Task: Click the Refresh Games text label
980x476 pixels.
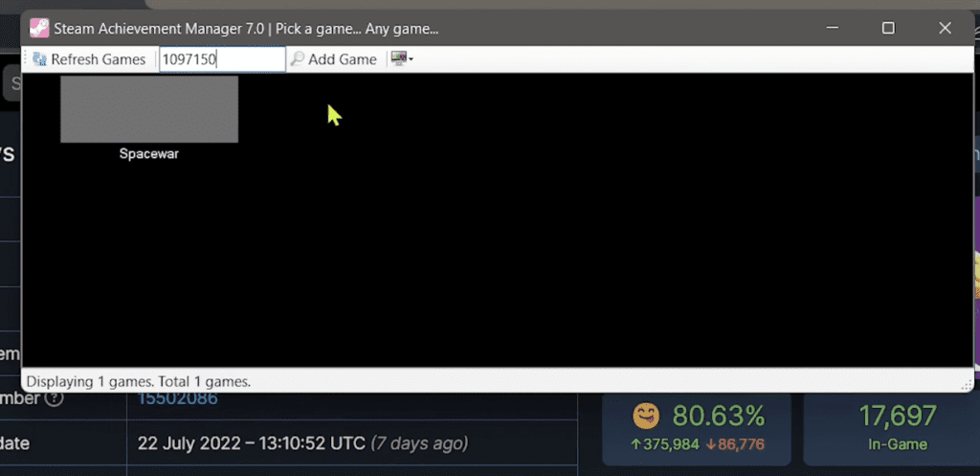Action: [99, 59]
